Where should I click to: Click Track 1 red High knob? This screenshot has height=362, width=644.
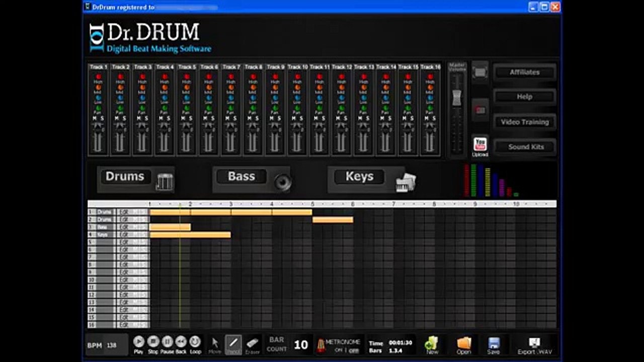98,76
